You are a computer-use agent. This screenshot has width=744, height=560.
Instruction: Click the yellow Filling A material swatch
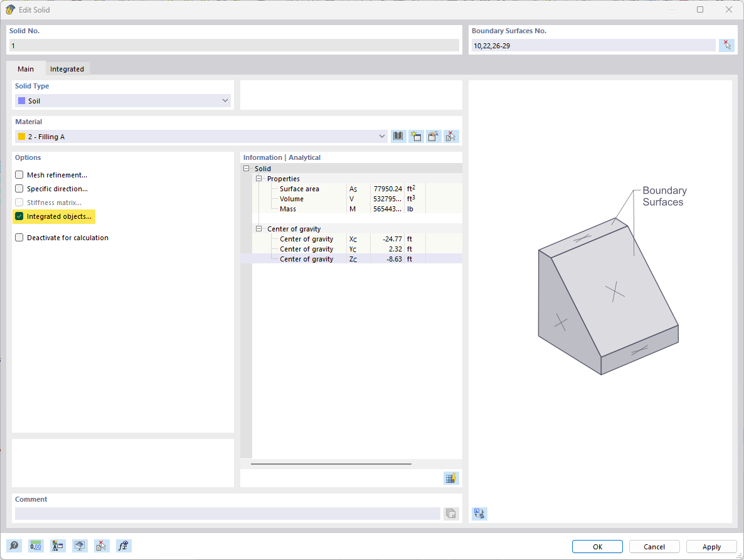[x=21, y=137]
